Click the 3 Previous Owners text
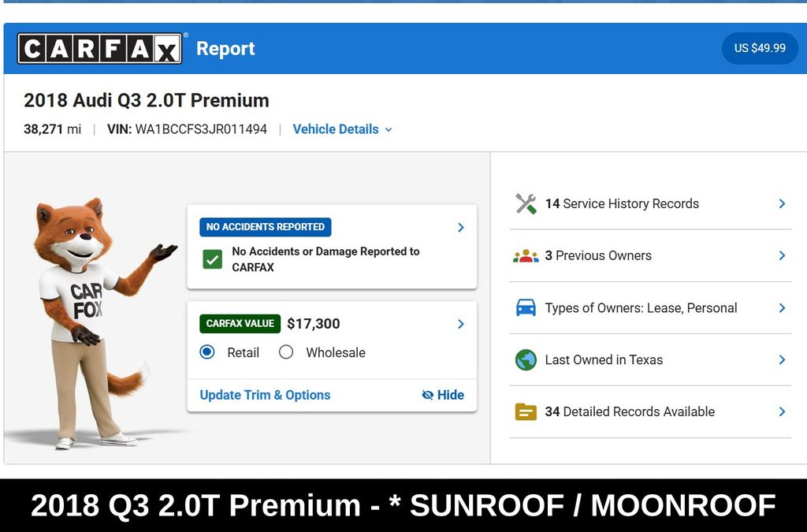Viewport: 807px width, 532px height. click(598, 255)
